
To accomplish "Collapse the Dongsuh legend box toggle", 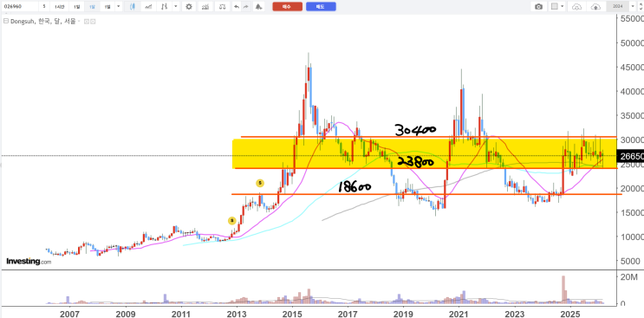I will pos(6,22).
